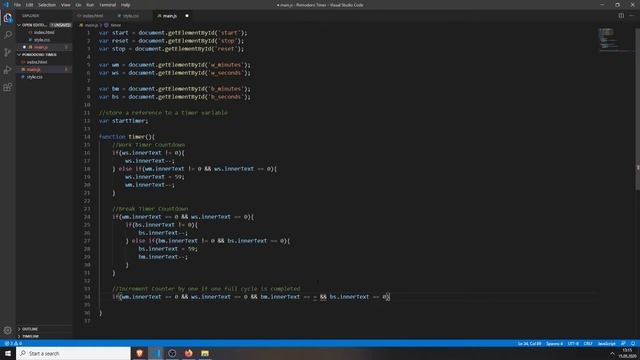Open the Help menu
The width and height of the screenshot is (640, 360).
coord(125,5)
